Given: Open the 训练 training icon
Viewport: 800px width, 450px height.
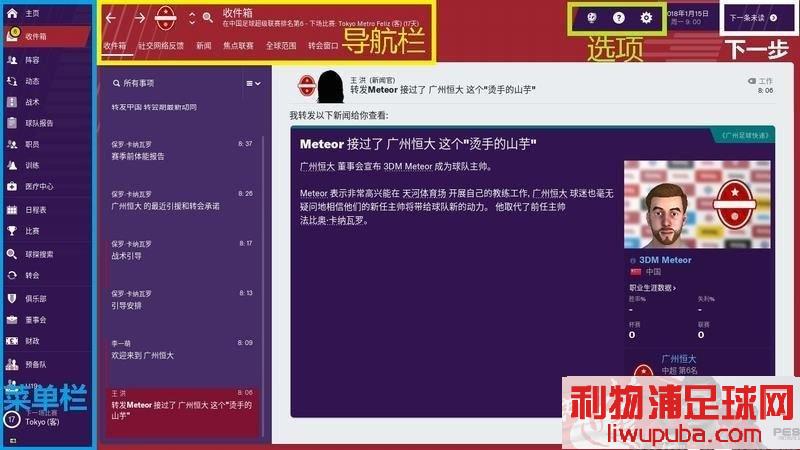Looking at the screenshot, I should pos(12,165).
